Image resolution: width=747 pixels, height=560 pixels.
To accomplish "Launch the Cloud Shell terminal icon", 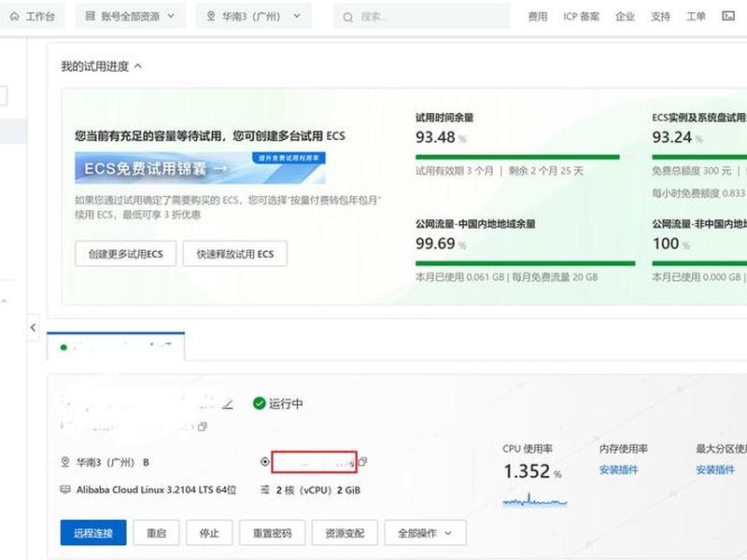I will pyautogui.click(x=728, y=16).
